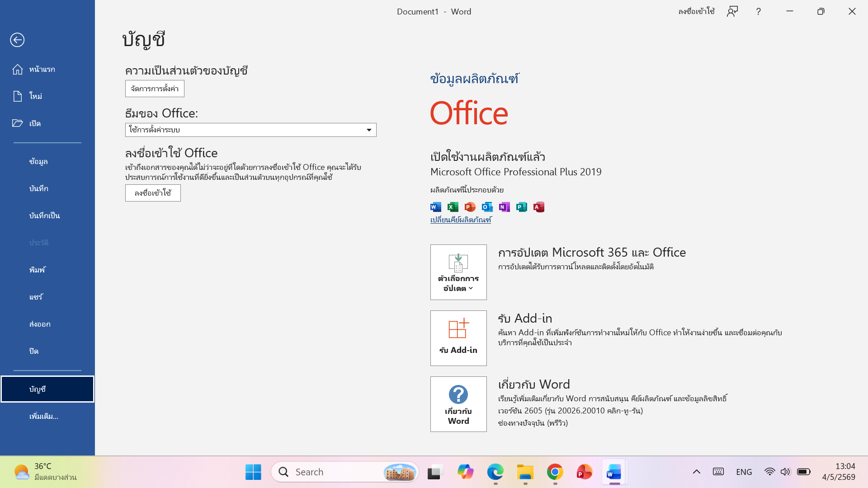Click the OneNote product icon
Screen dimensions: 868x488
tap(504, 207)
